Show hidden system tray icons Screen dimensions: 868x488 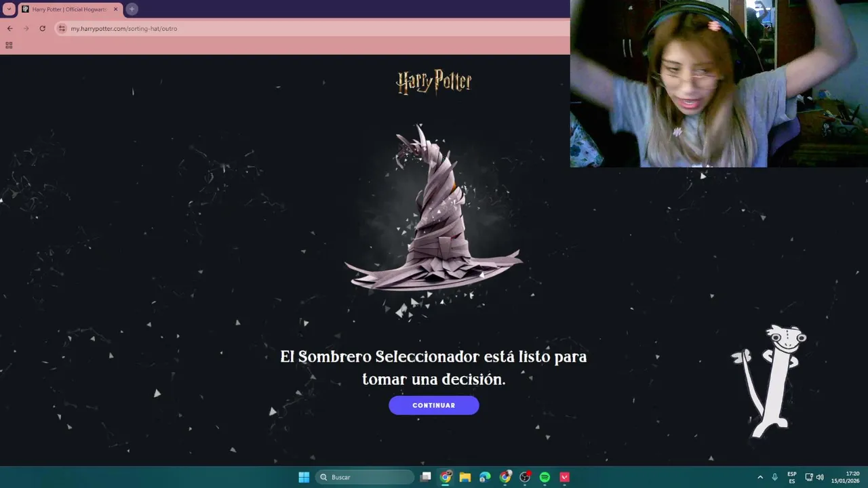(x=760, y=477)
